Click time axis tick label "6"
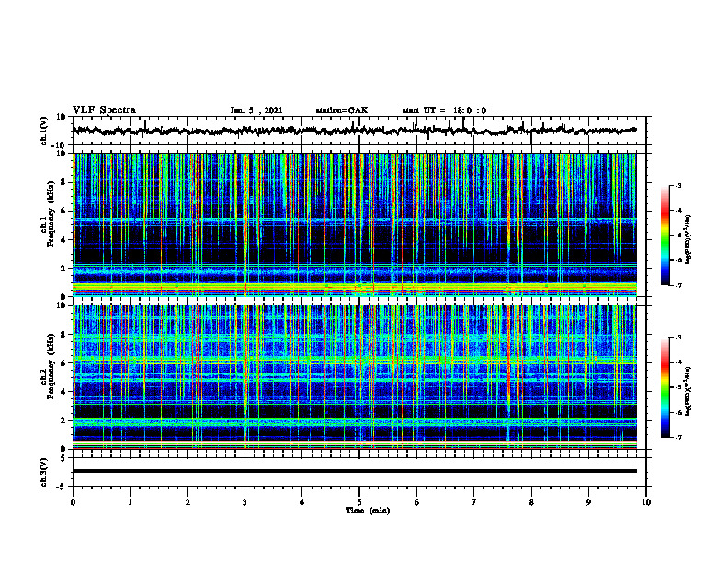The width and height of the screenshot is (728, 563). click(416, 502)
